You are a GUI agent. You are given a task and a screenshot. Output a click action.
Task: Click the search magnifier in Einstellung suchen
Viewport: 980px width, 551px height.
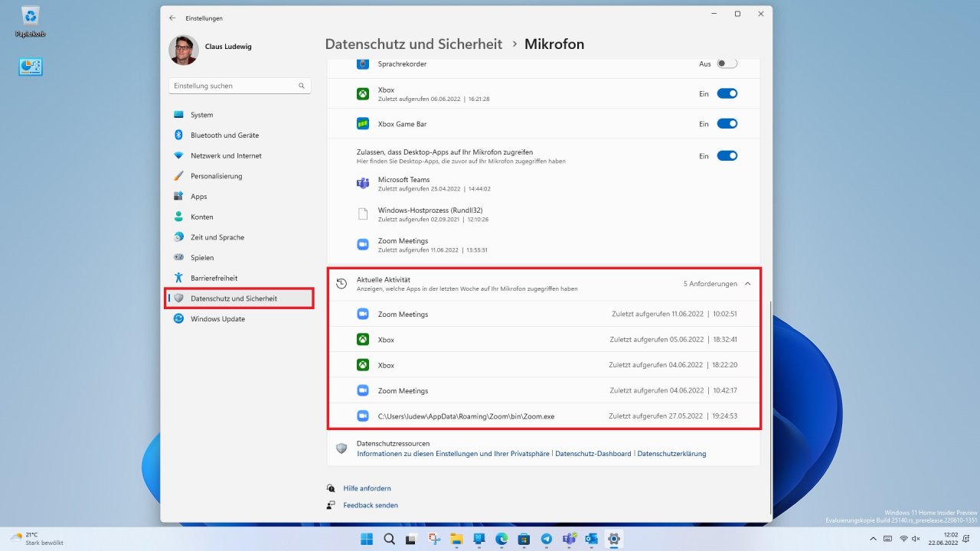302,86
